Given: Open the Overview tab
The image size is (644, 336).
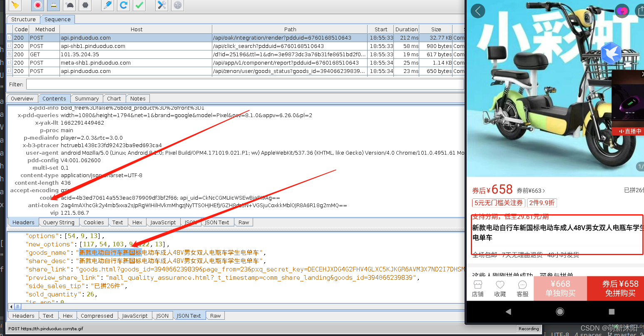Looking at the screenshot, I should 22,99.
